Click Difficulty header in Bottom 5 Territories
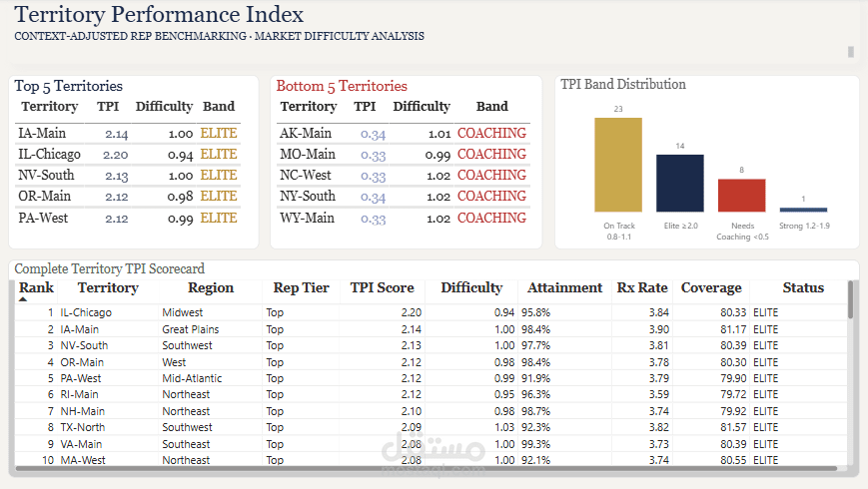The image size is (868, 489). tap(422, 106)
